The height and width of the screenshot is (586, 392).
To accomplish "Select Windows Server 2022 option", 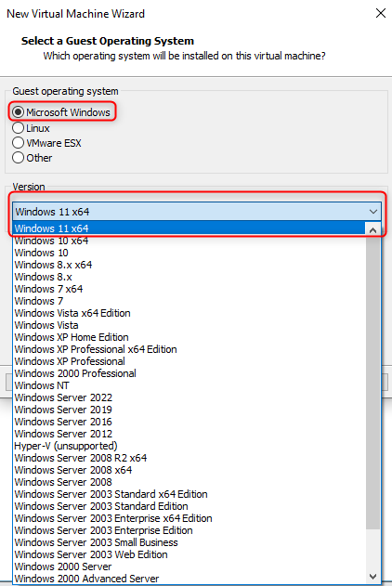I will (x=189, y=397).
